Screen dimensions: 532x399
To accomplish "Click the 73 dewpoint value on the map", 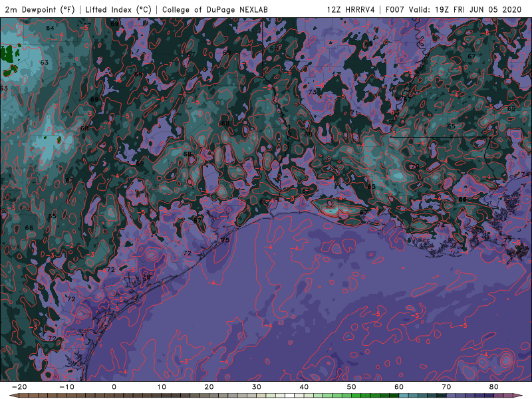I will click(313, 92).
